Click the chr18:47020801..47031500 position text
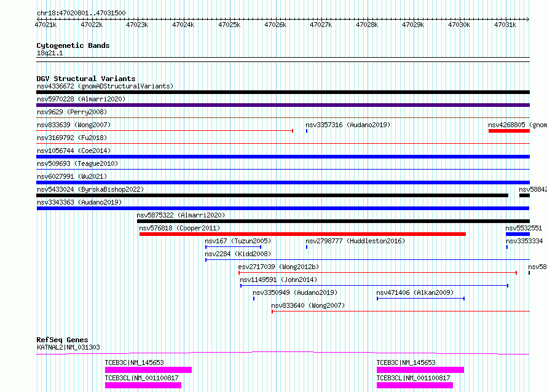This screenshot has width=547, height=392. tap(81, 13)
